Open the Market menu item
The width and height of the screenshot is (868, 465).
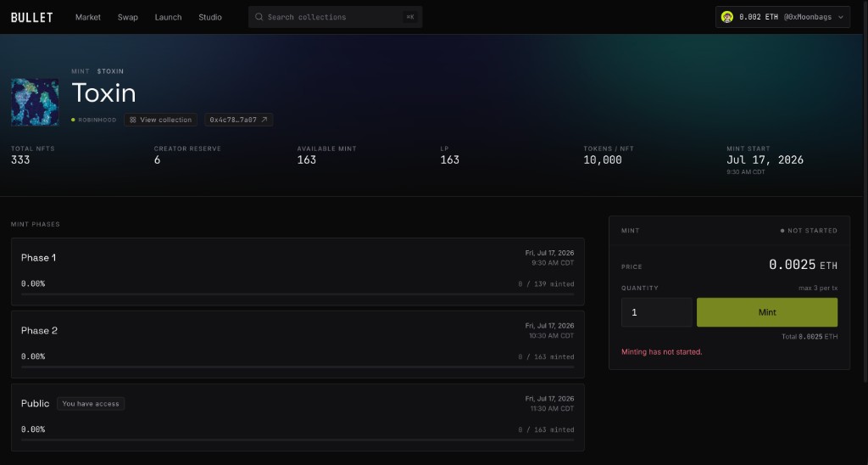click(x=88, y=17)
